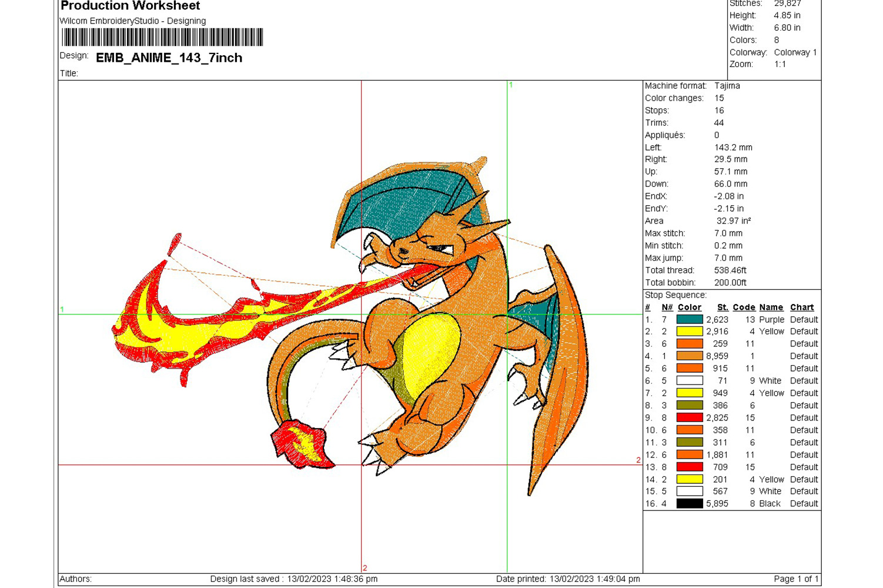
Task: Click the underlined Chart column header
Action: (x=802, y=308)
